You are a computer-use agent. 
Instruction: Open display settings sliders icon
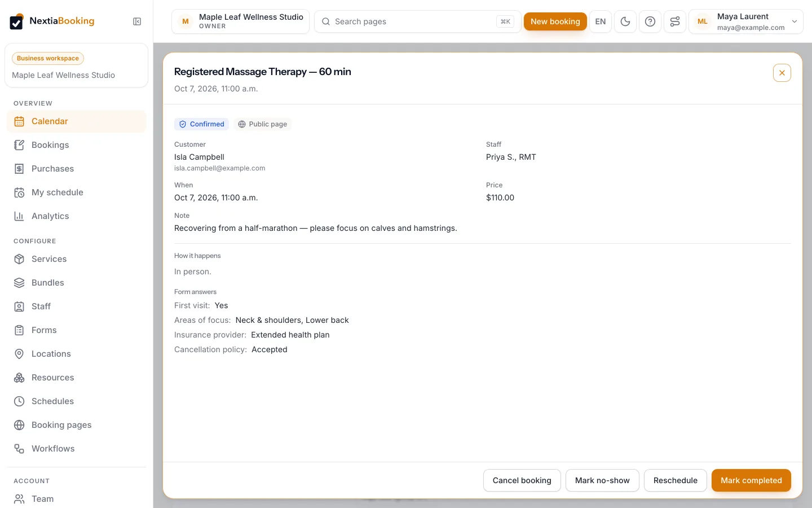675,21
